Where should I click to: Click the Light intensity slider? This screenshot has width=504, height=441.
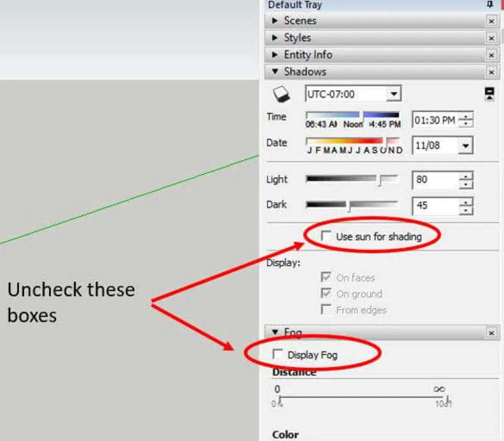(x=352, y=180)
